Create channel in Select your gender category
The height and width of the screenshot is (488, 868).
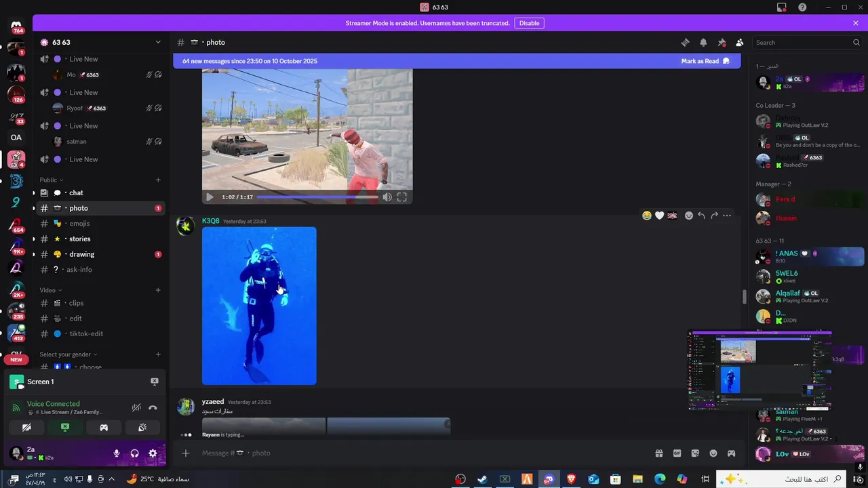(158, 354)
